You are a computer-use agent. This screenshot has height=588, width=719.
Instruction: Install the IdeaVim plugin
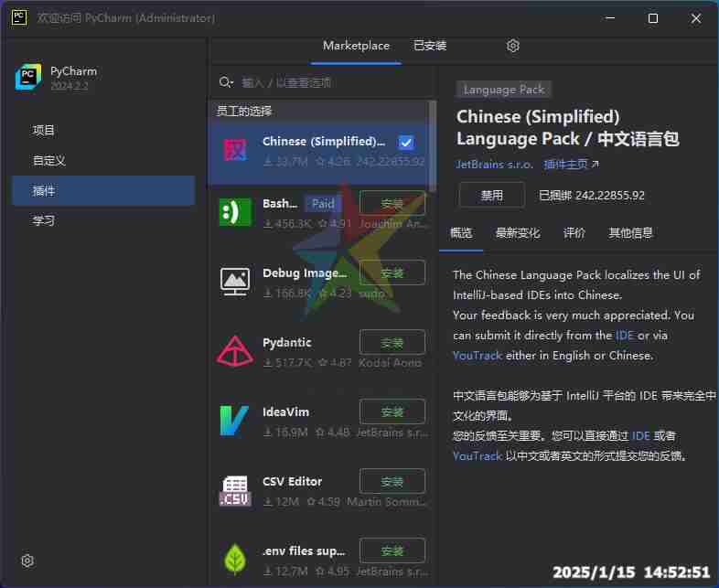[x=392, y=412]
